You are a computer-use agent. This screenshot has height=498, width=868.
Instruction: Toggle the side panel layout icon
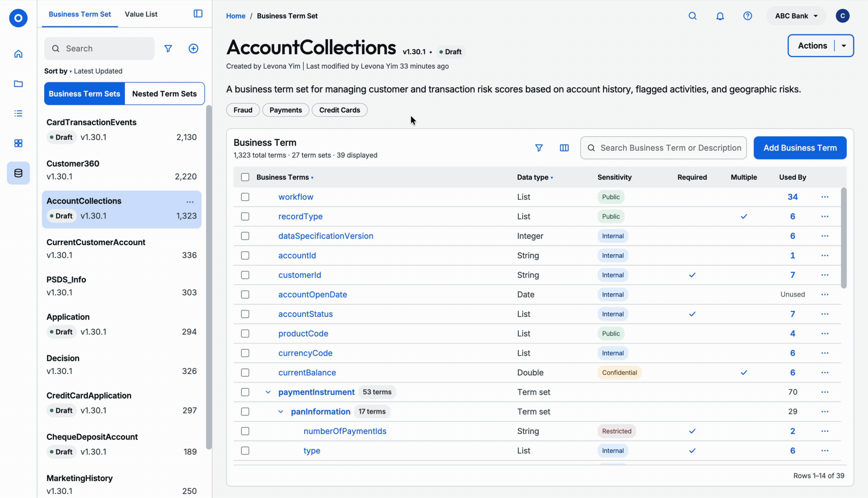point(198,14)
